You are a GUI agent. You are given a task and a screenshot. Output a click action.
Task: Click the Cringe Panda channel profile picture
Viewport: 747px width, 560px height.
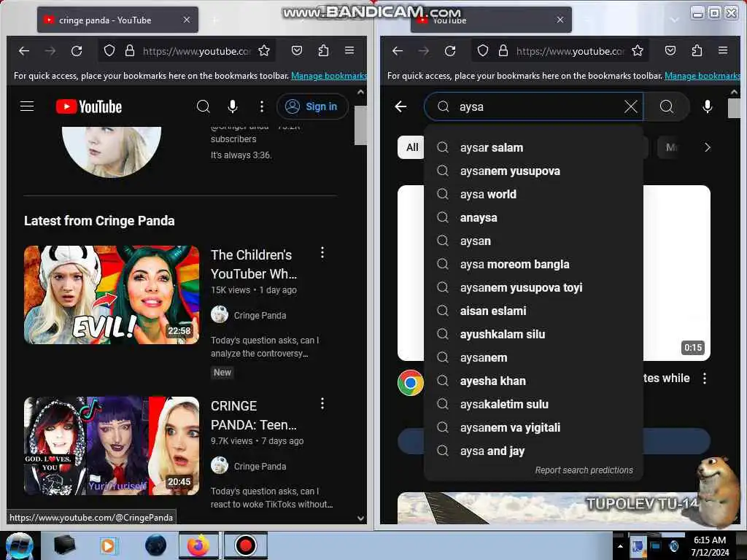tap(112, 152)
